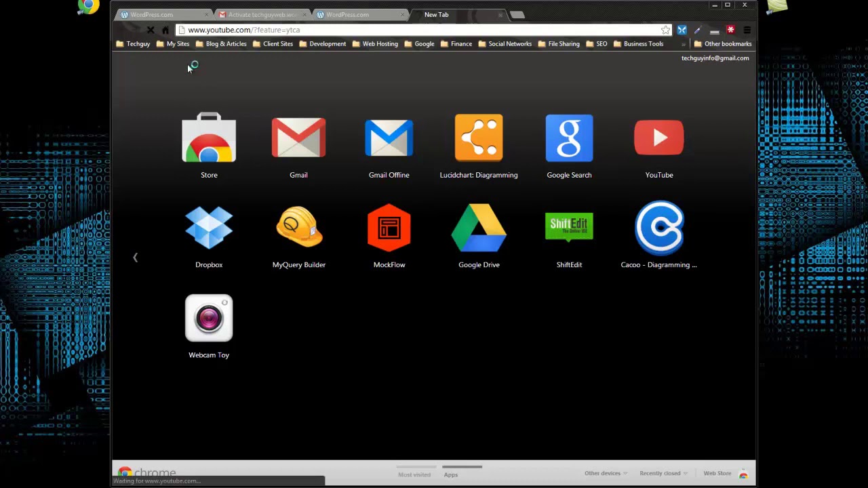The width and height of the screenshot is (868, 488).
Task: Switch to the Activate techguyweb Gmail tab
Action: pyautogui.click(x=262, y=14)
